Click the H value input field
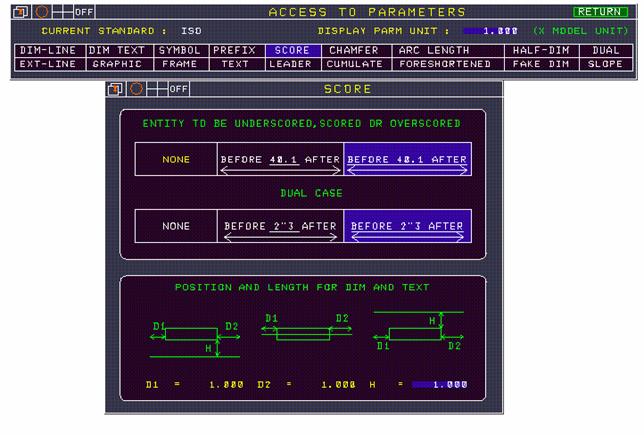Viewport: 644px width, 435px height. coord(439,384)
